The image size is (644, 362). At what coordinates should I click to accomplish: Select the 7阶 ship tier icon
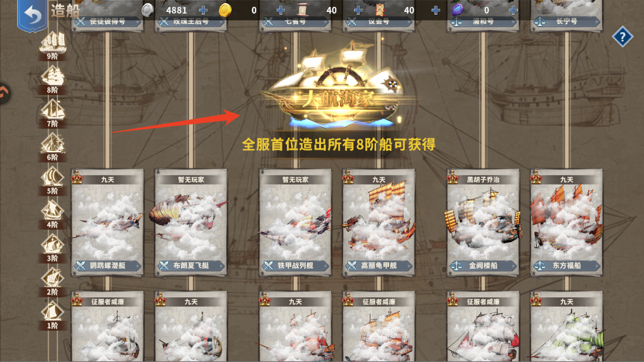(53, 113)
